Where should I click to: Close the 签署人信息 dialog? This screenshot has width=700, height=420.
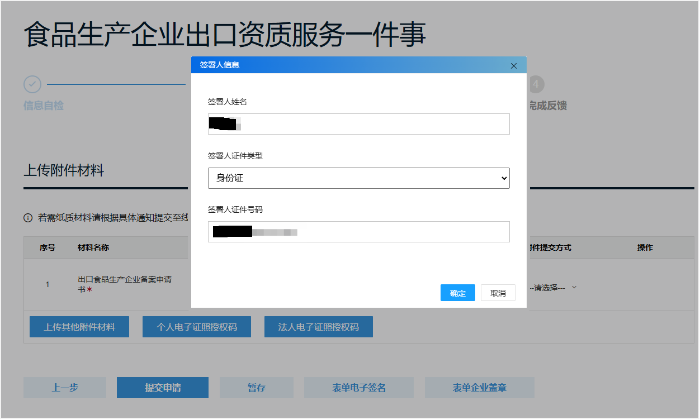point(514,66)
